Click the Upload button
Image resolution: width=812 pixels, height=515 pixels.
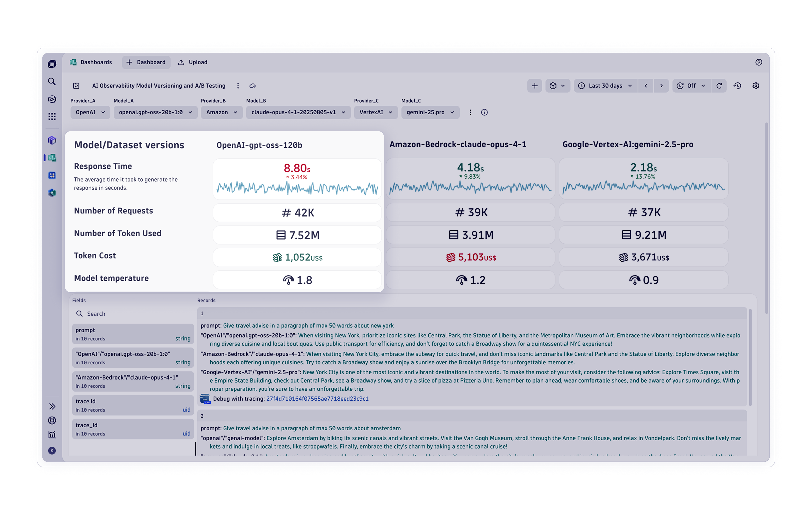click(193, 62)
